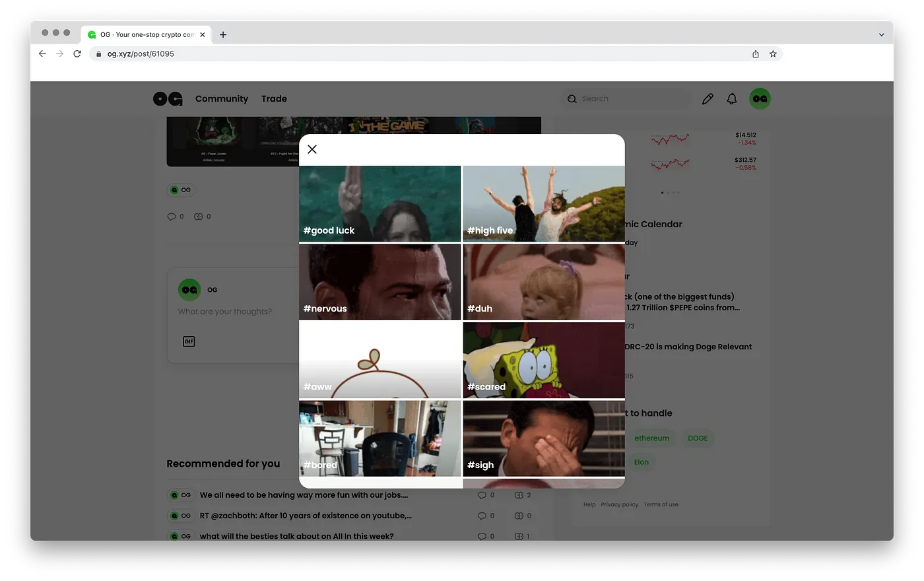Open the Privacy policy footer link
Screen dimensions: 924x581
pos(619,504)
